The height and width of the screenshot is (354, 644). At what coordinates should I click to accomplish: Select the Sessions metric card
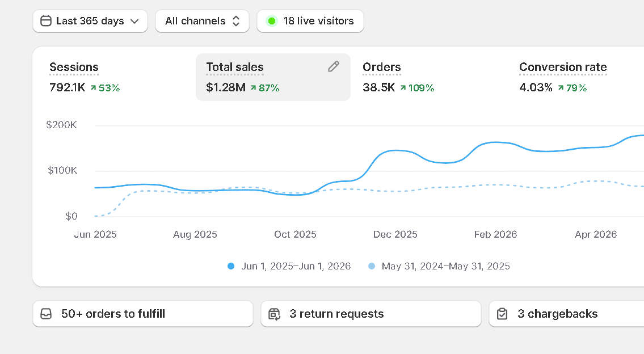point(117,77)
